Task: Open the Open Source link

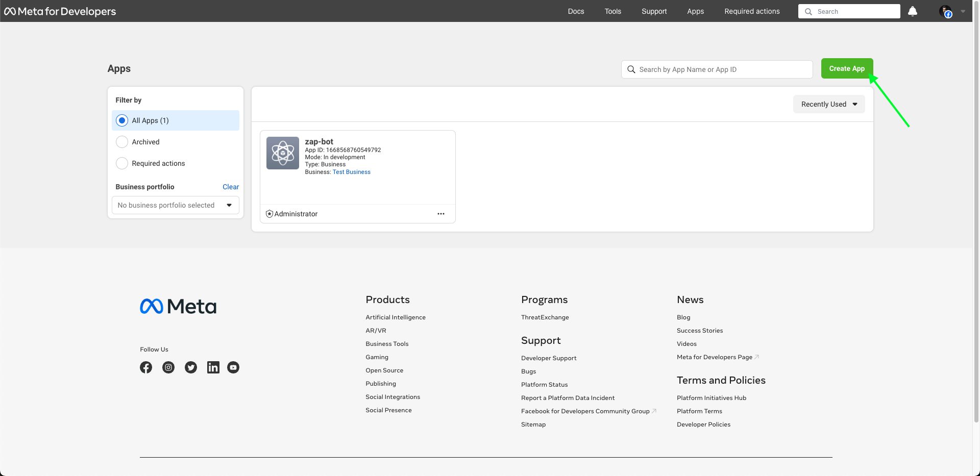Action: point(384,370)
